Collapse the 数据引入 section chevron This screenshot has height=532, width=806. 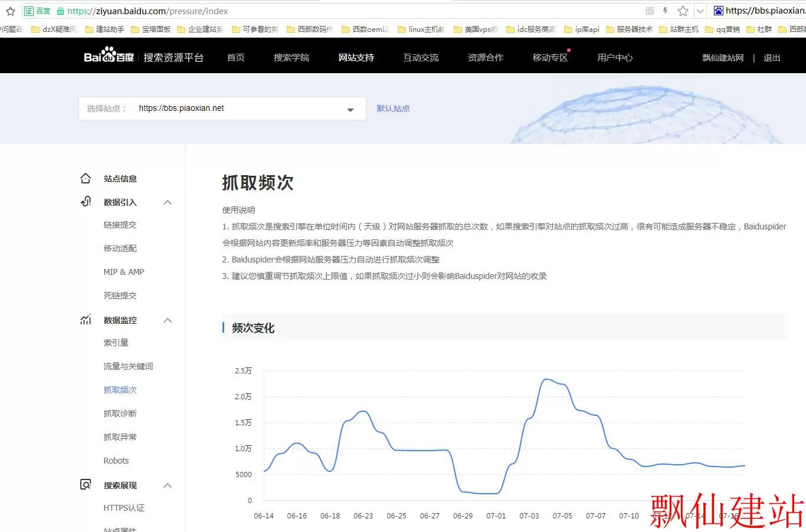(x=168, y=202)
